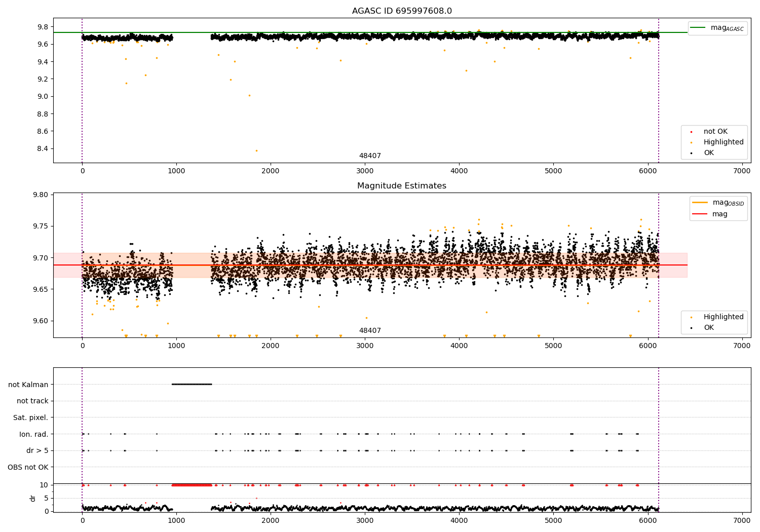
Task: Click the y-axis tick '9.75'
Action: 41,226
